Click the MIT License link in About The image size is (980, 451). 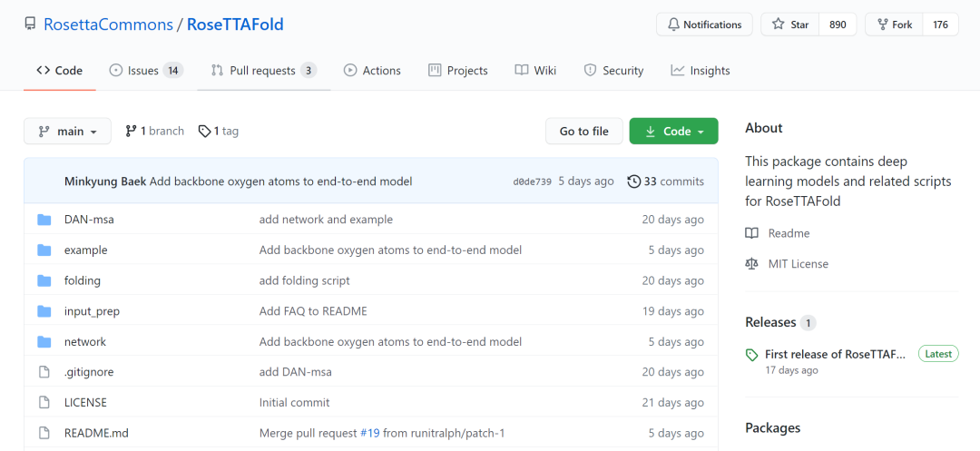click(799, 264)
